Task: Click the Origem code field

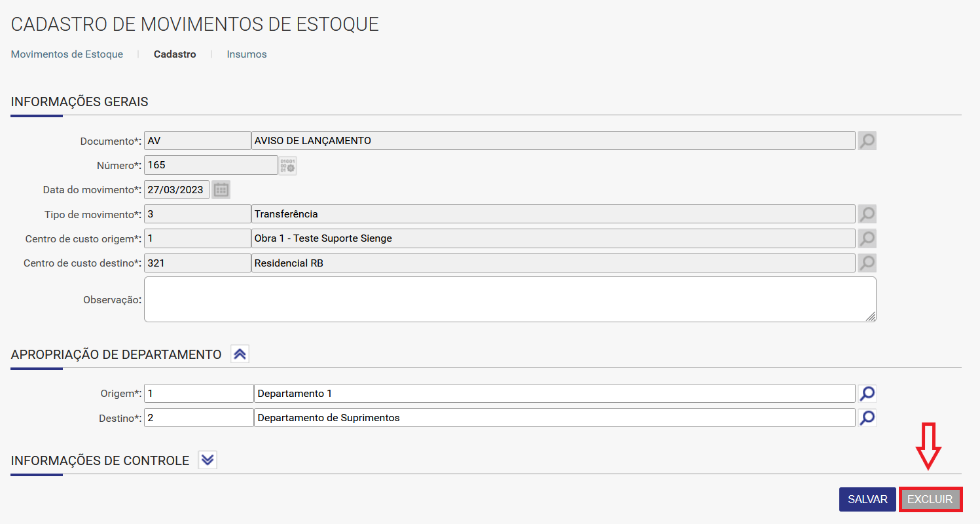Action: click(199, 394)
